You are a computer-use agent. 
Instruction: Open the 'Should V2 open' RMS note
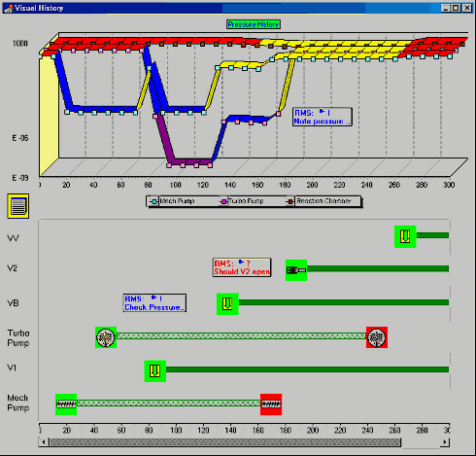[x=242, y=267]
